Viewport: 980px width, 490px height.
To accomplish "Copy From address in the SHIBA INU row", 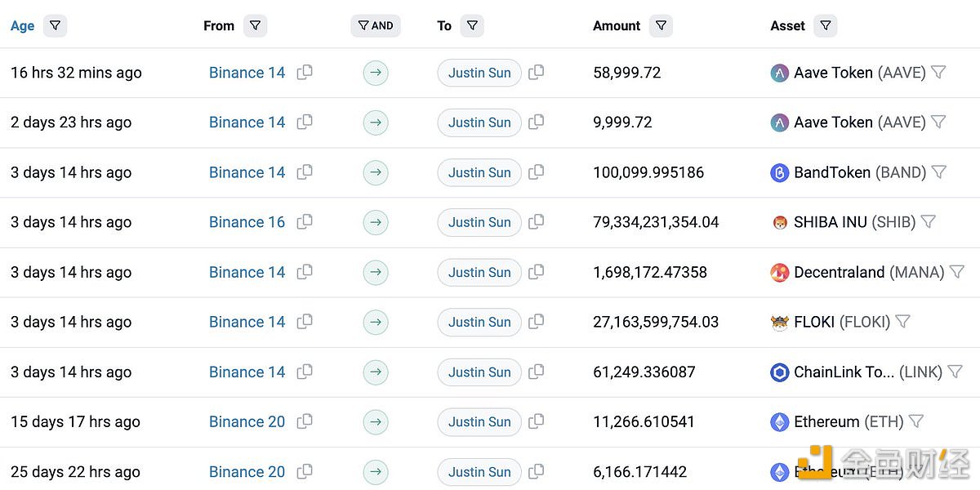I will [305, 222].
